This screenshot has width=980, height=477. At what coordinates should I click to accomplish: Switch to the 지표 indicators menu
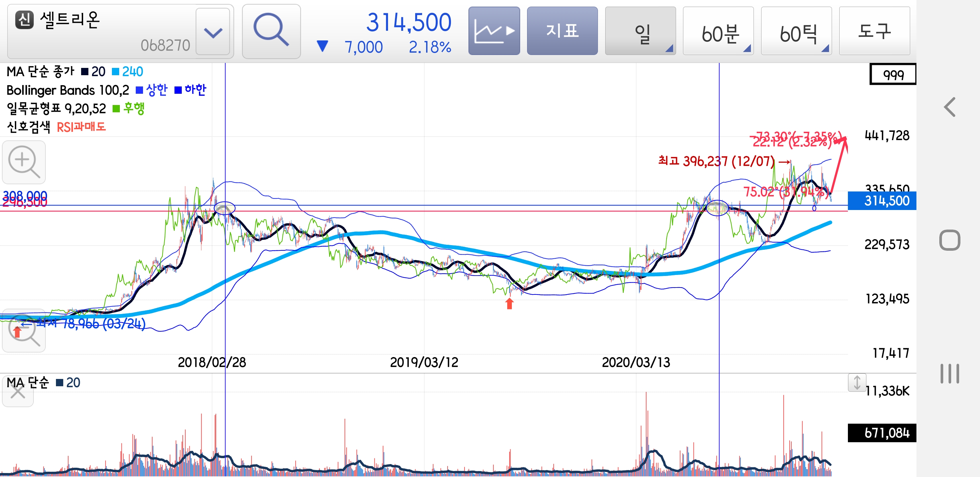click(562, 30)
